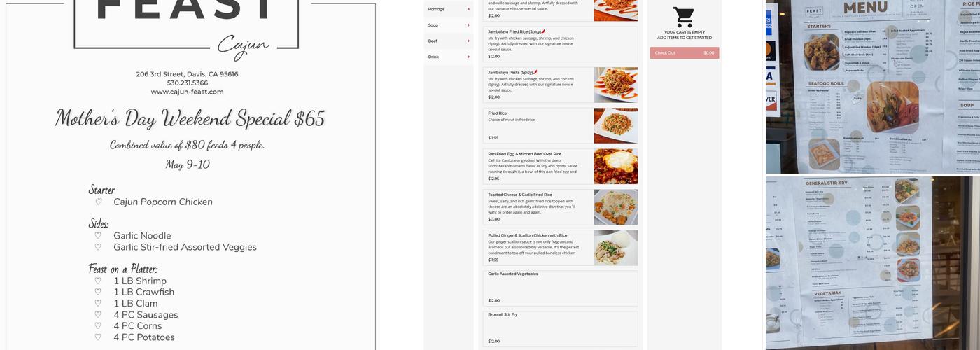Click Toasted Cheese & Garlic Fried Rice image
This screenshot has width=980, height=350.
click(x=616, y=207)
